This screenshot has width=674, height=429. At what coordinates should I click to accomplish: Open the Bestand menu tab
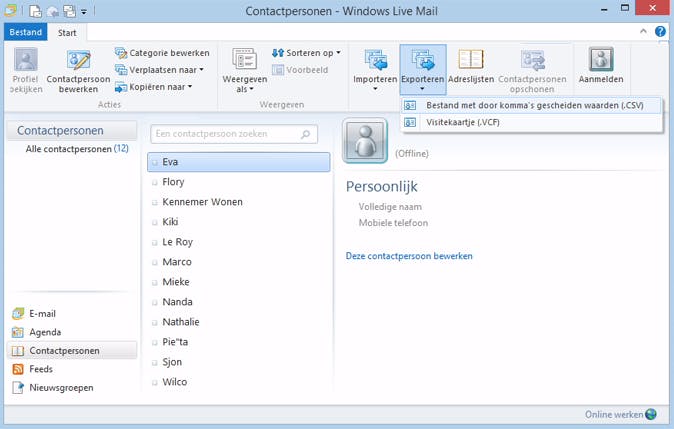click(25, 32)
